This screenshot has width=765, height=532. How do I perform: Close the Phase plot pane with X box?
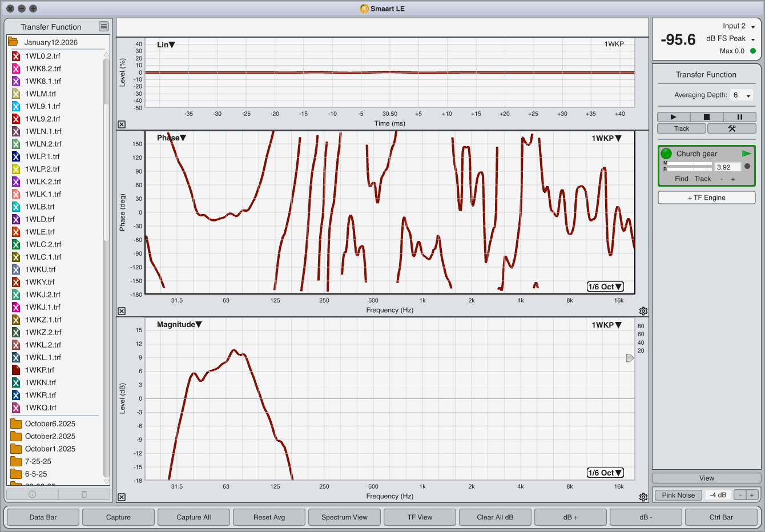click(122, 311)
